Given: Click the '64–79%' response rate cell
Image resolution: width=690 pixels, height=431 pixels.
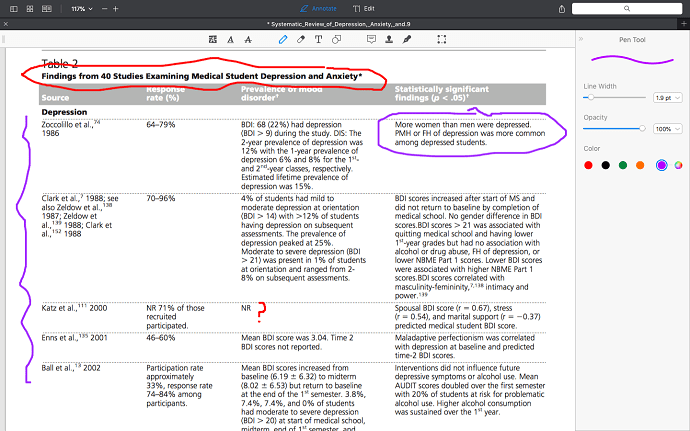Looking at the screenshot, I should 161,125.
